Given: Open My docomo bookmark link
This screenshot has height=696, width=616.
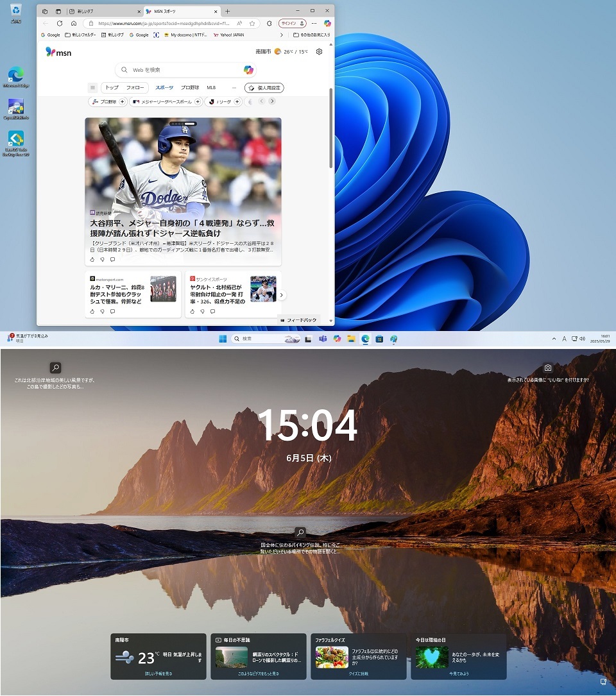Looking at the screenshot, I should [x=185, y=35].
